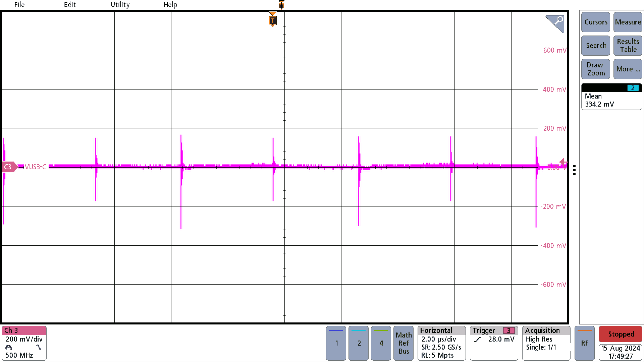Select the trigger position T marker
Image resolution: width=644 pixels, height=362 pixels.
click(273, 20)
